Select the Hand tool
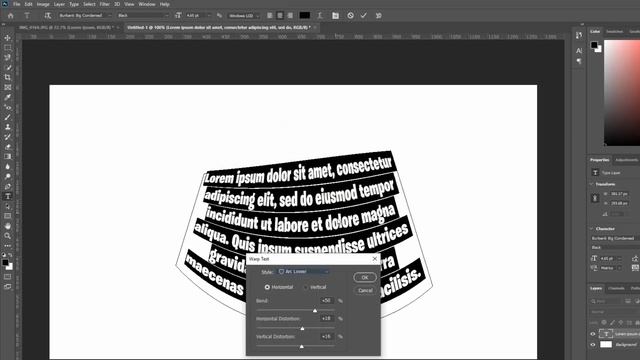 8,226
